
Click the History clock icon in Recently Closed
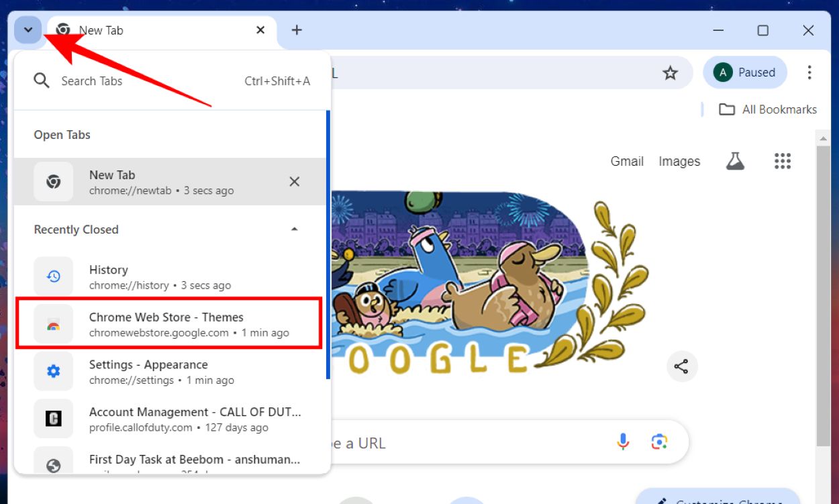[x=53, y=276]
